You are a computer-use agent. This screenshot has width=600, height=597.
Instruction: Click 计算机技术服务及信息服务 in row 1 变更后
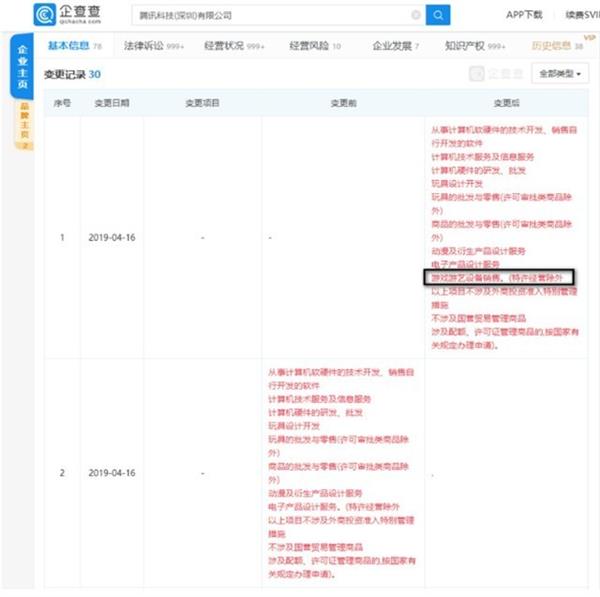pyautogui.click(x=483, y=157)
